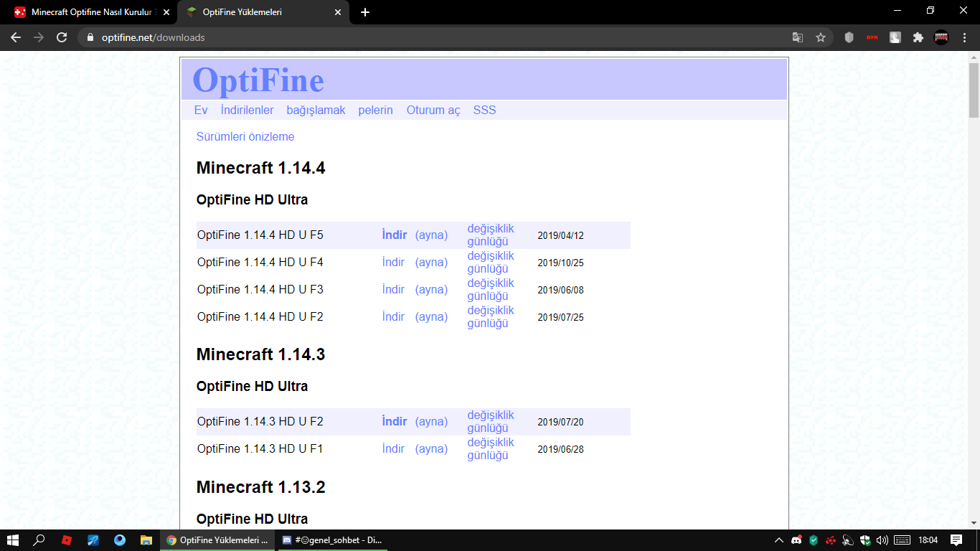Viewport: 980px width, 551px height.
Task: Open Windows taskbar search
Action: click(x=39, y=540)
